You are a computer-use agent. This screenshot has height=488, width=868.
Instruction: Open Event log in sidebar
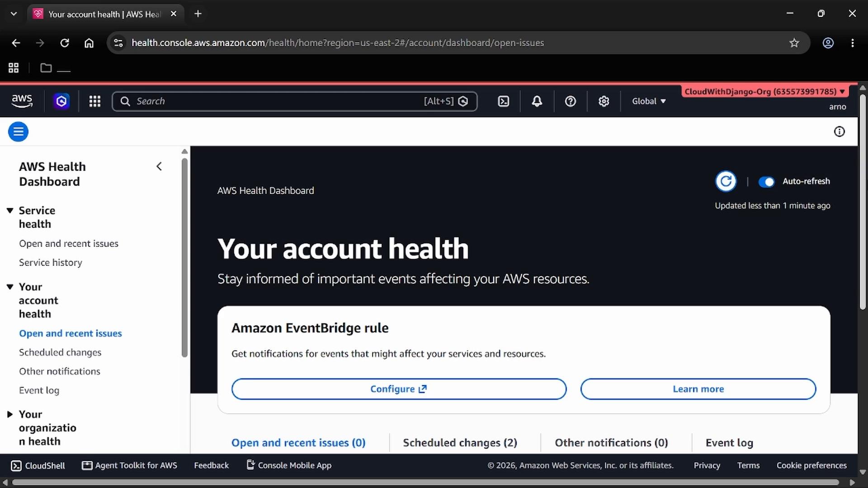coord(39,390)
